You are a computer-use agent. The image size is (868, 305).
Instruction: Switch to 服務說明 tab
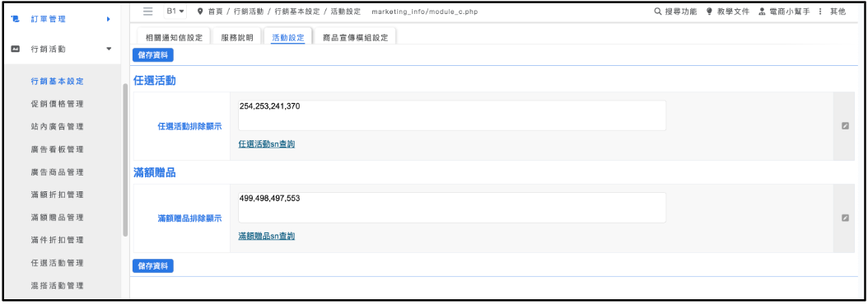(x=237, y=37)
